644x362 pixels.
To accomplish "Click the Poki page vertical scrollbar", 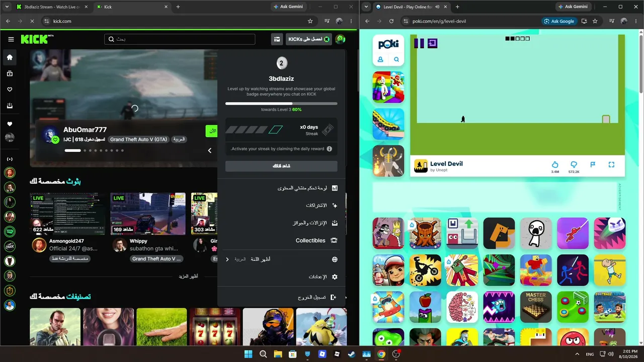I will click(641, 63).
